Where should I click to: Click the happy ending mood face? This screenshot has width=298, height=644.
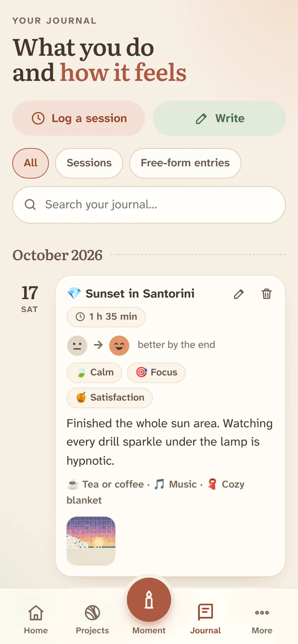coord(119,345)
